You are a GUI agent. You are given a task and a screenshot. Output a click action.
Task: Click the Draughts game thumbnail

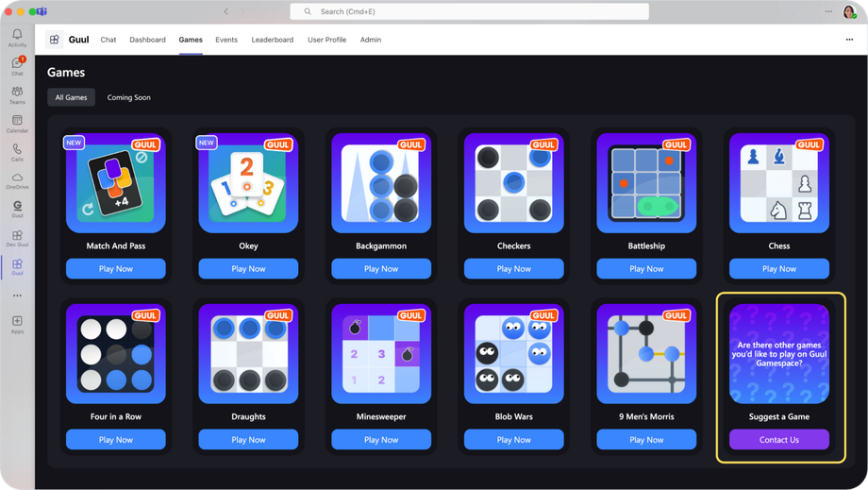coord(248,354)
